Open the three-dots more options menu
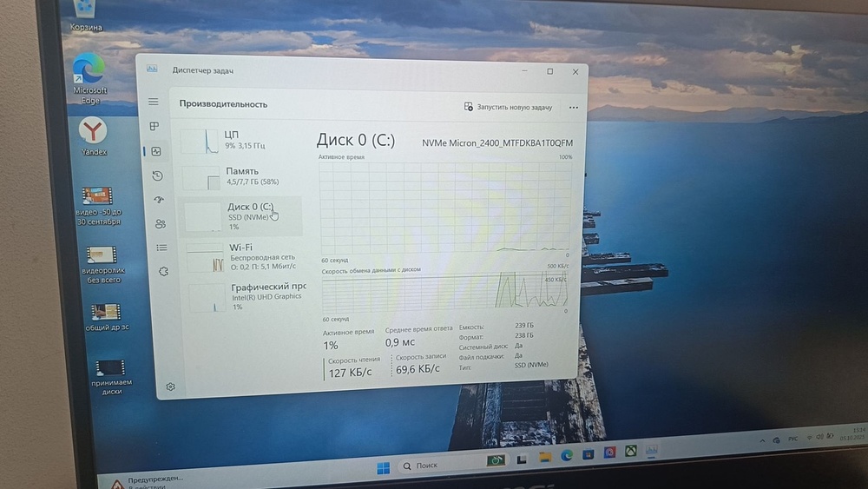Image resolution: width=868 pixels, height=489 pixels. click(573, 108)
